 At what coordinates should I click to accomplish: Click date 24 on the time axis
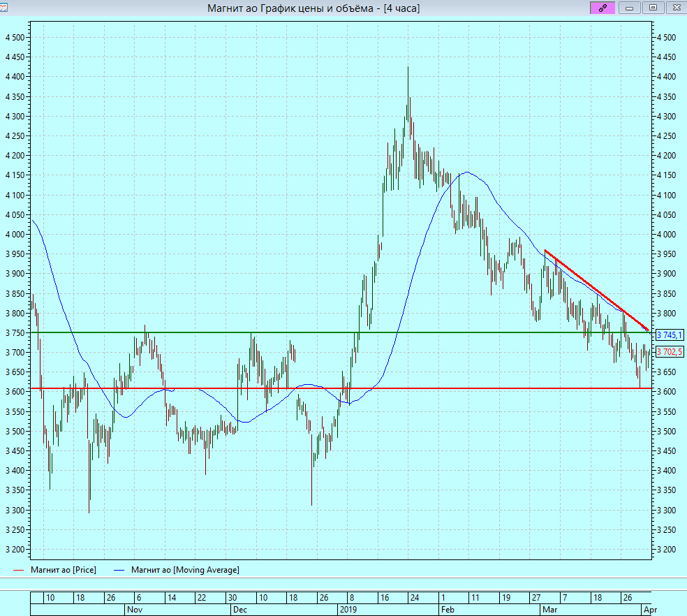[415, 598]
